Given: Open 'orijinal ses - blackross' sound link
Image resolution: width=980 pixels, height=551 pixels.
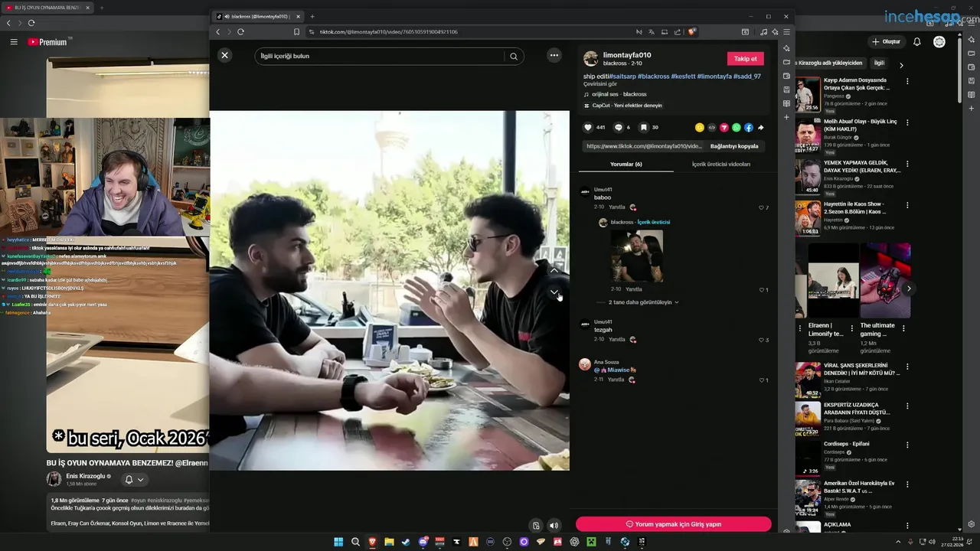Looking at the screenshot, I should coord(619,94).
